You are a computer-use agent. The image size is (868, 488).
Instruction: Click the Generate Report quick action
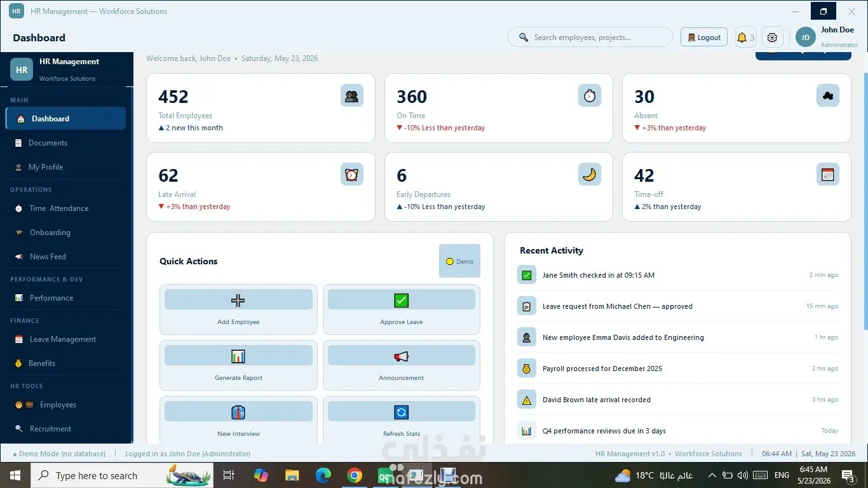pos(238,365)
